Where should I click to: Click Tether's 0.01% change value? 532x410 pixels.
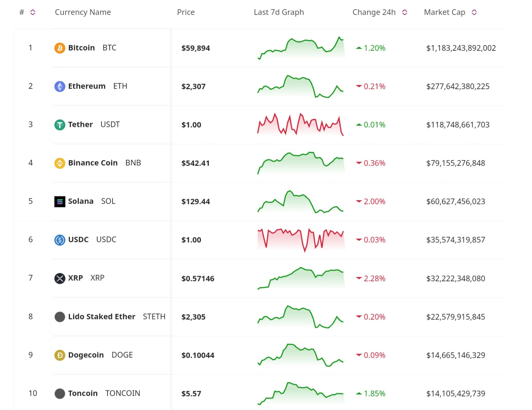(x=374, y=125)
